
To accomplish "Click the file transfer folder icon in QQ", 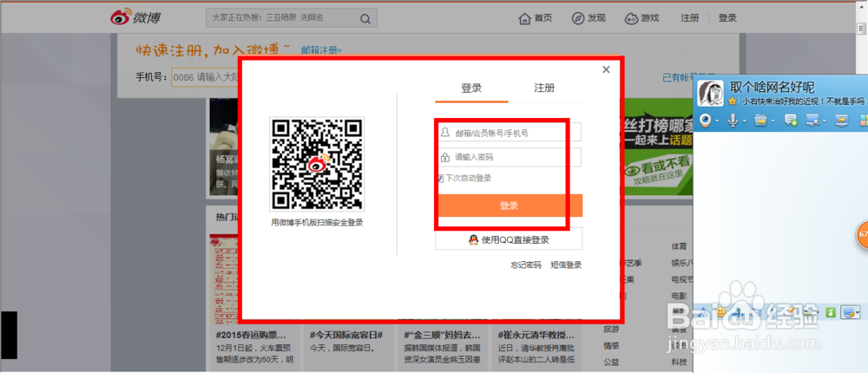I will click(x=760, y=120).
